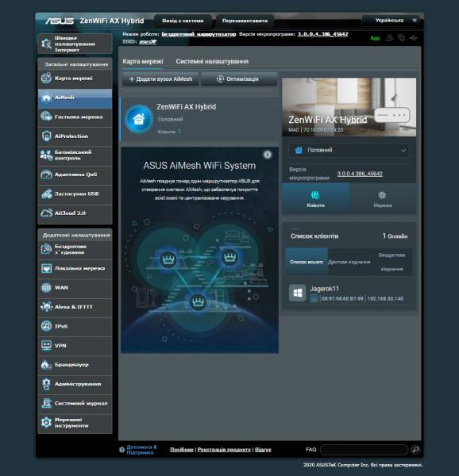Viewport: 459px width, 476px height.
Task: Open Administration (Адміністрування) settings
Action: click(x=75, y=384)
